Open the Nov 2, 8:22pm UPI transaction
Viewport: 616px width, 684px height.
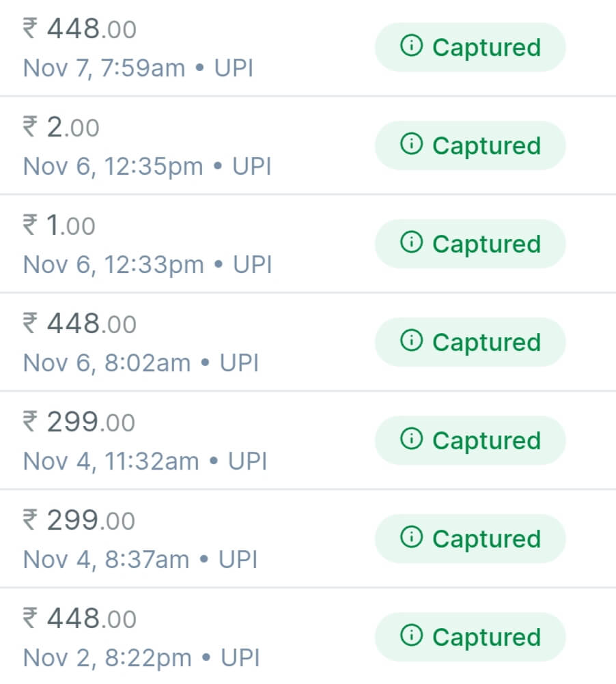(x=141, y=658)
